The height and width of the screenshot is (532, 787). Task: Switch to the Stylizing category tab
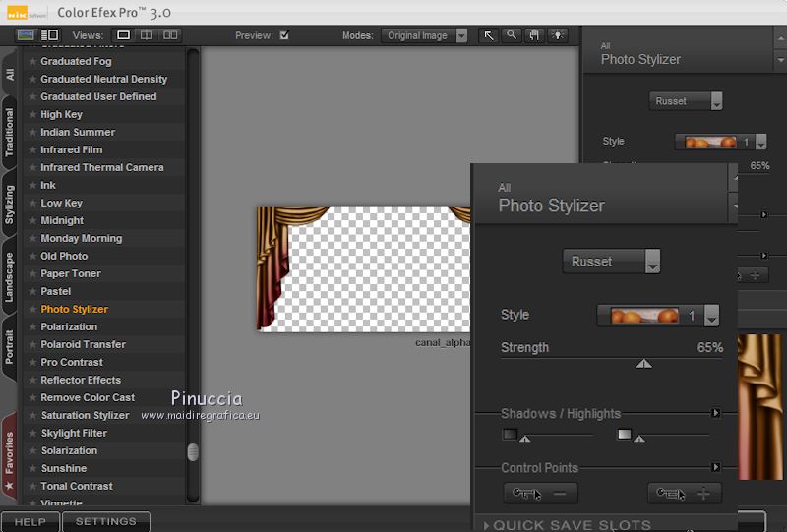click(x=9, y=205)
